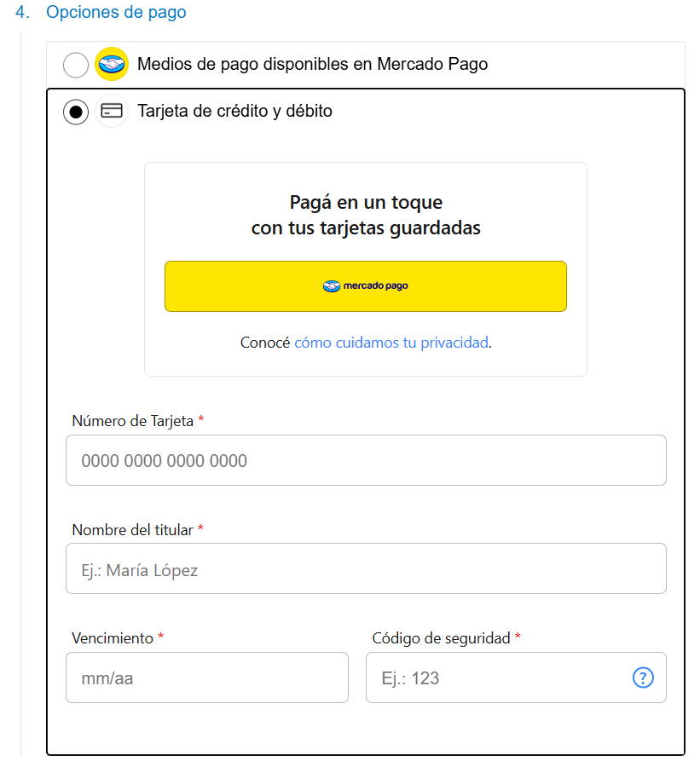Click the Vencimiento mm/aa field

[x=206, y=678]
